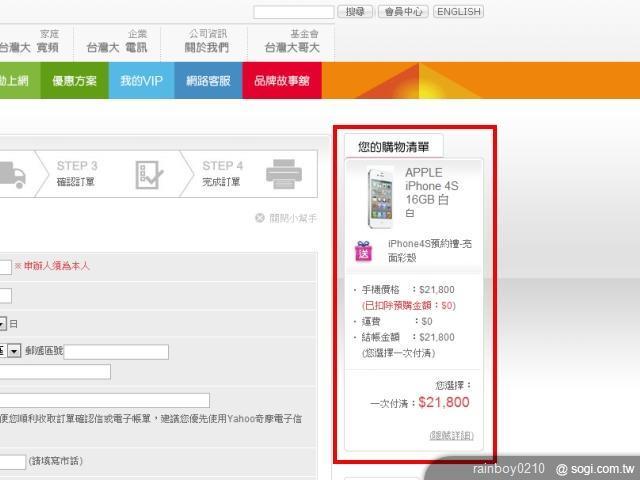
Task: Select the 品牌故事館 menu item
Action: (282, 80)
